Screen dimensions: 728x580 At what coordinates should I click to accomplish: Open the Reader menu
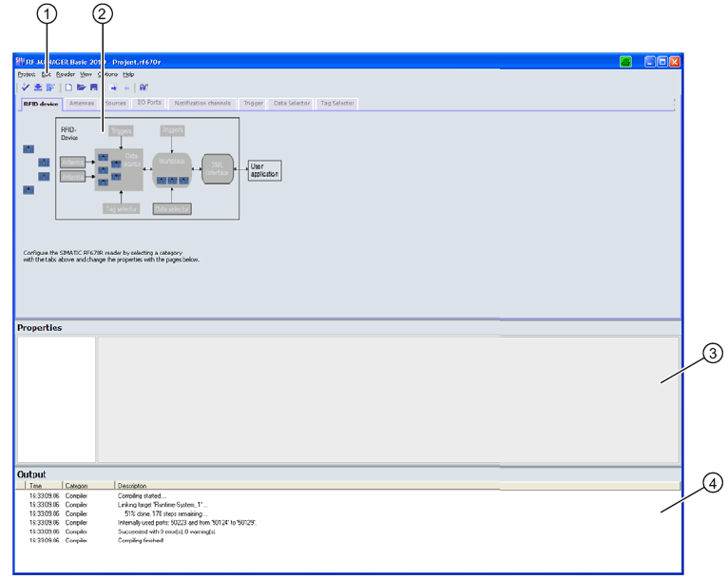point(66,74)
